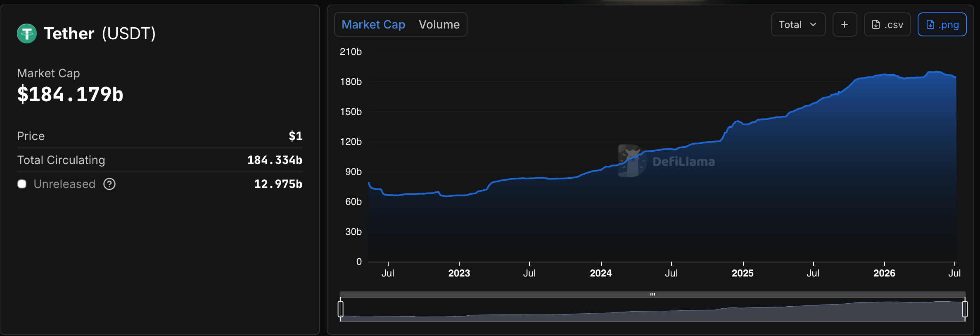Click the download icon in the .png button
Image resolution: width=980 pixels, height=336 pixels.
click(x=930, y=25)
